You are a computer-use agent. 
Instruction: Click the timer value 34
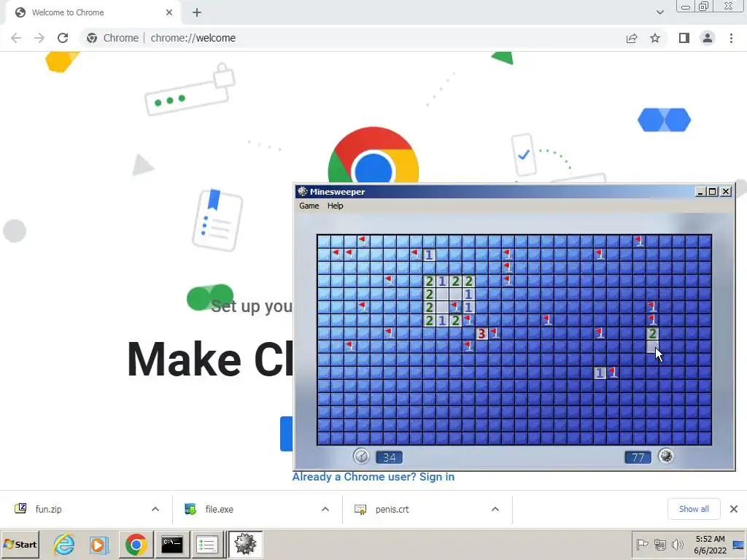click(x=390, y=458)
